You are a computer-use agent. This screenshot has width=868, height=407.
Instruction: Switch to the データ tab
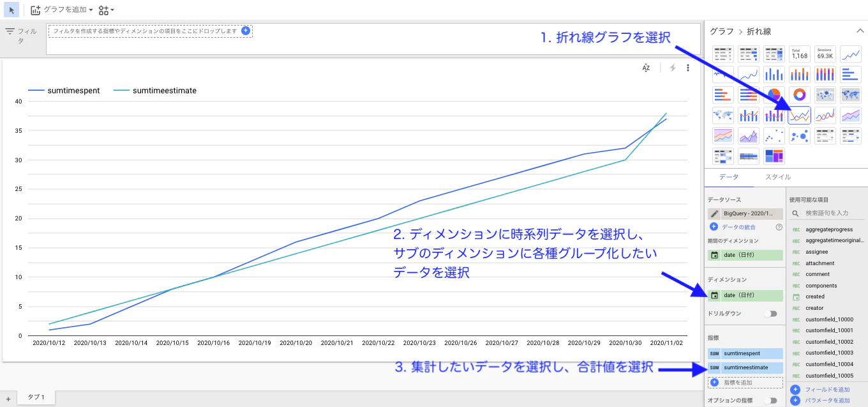[x=729, y=177]
